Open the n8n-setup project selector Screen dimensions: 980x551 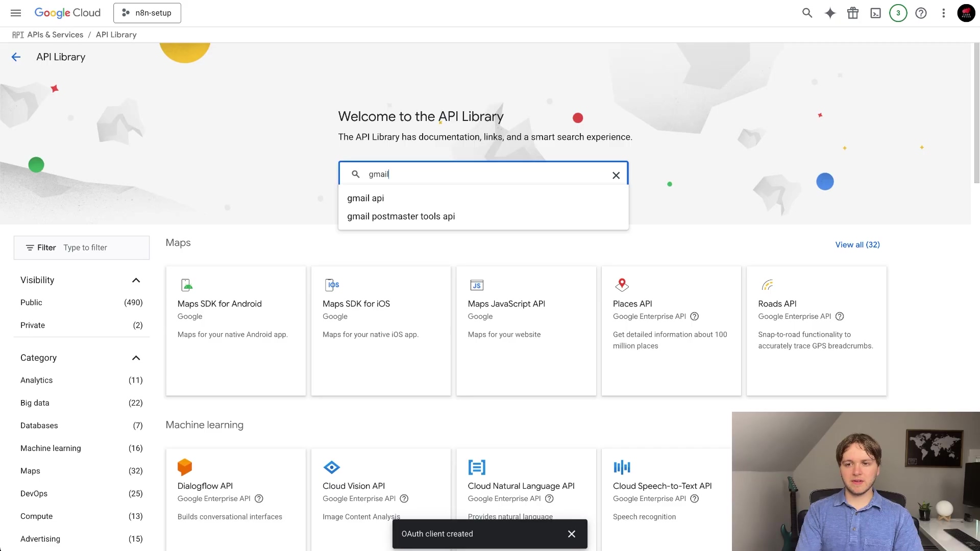coord(147,13)
